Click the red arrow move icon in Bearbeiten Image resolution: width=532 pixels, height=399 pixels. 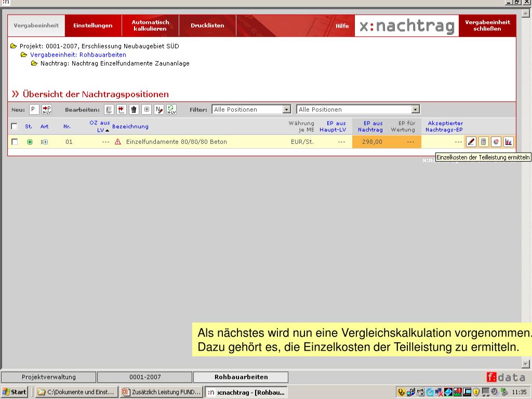pyautogui.click(x=122, y=110)
